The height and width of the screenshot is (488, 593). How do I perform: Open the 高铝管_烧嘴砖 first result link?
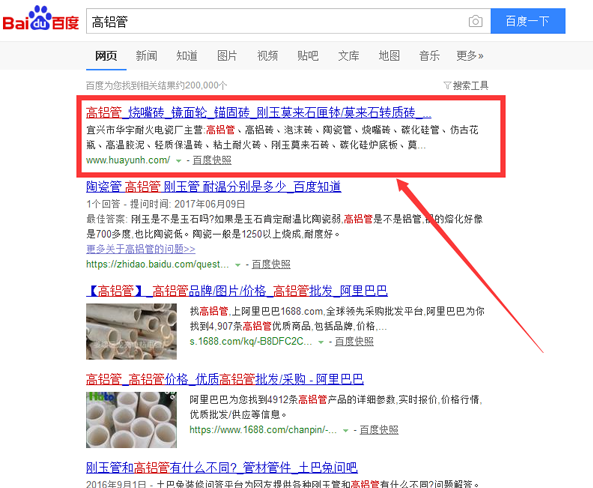pos(259,112)
